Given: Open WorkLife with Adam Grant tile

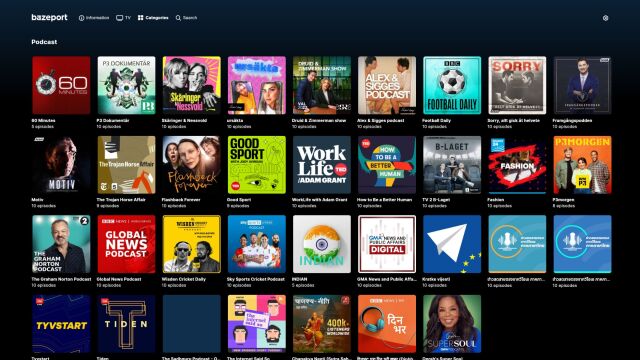Looking at the screenshot, I should [322, 165].
